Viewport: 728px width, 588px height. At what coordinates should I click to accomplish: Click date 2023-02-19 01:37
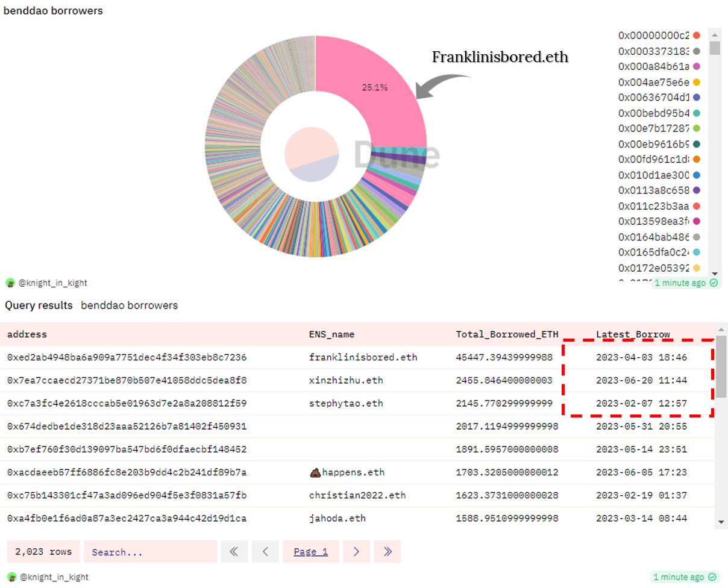point(641,495)
